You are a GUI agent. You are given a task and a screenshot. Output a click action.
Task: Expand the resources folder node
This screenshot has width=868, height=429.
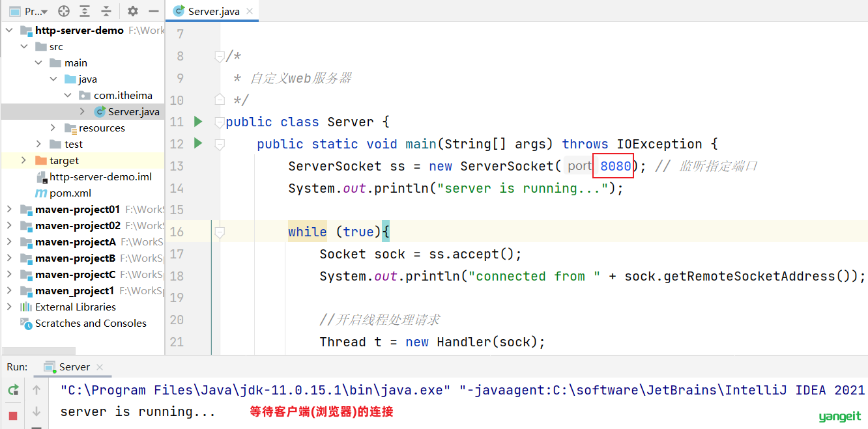pos(53,128)
